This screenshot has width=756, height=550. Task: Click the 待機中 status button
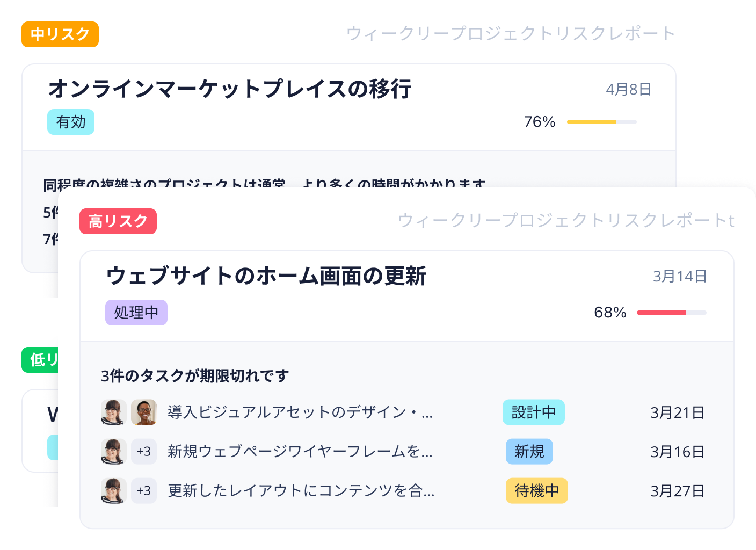pyautogui.click(x=536, y=490)
